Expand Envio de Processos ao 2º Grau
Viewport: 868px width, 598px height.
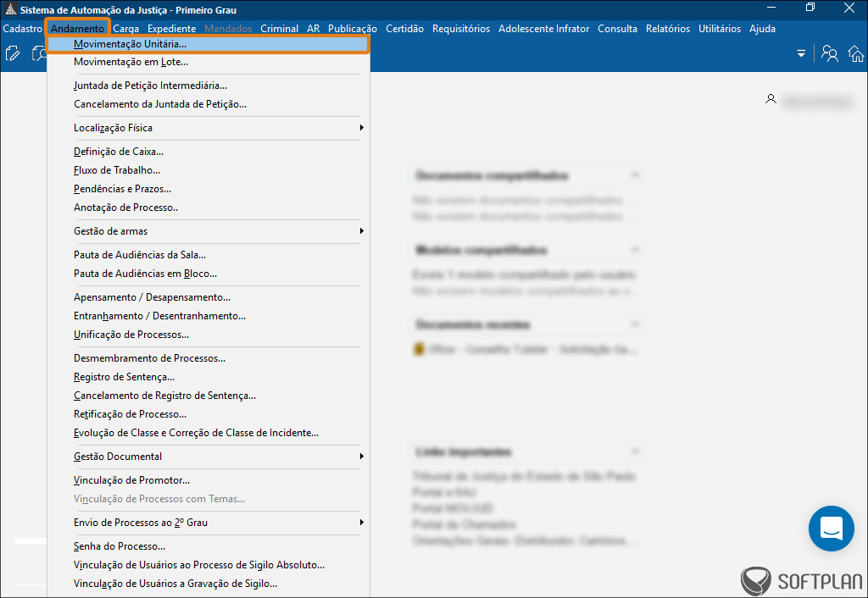tap(361, 523)
